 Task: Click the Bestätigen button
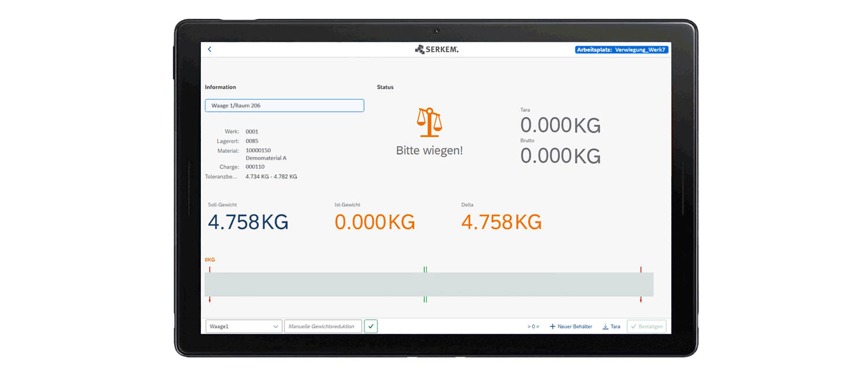point(646,326)
